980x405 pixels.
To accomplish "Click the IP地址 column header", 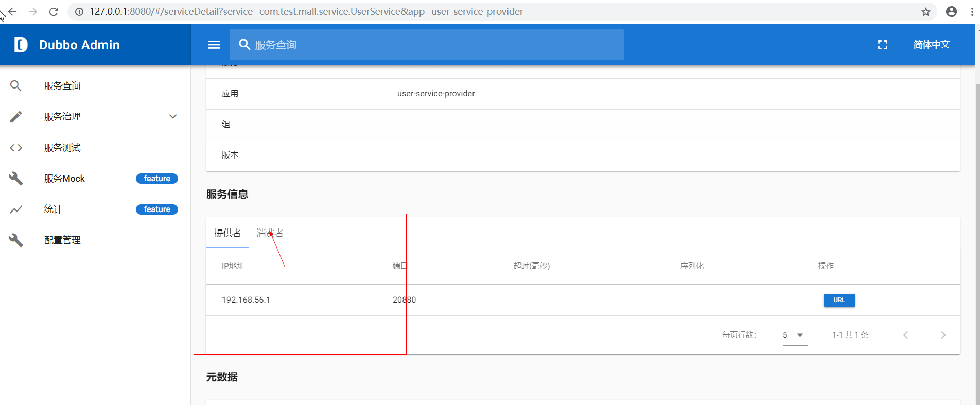I will tap(233, 266).
